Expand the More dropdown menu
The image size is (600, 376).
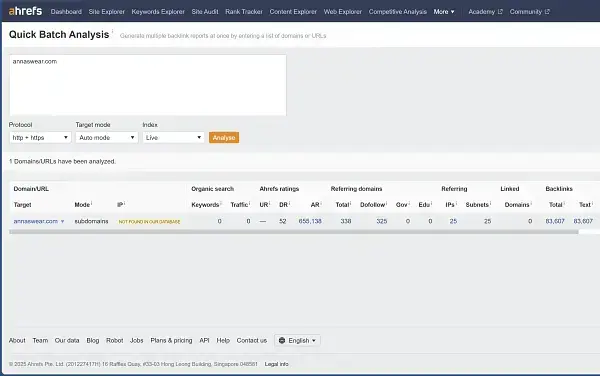coord(444,12)
